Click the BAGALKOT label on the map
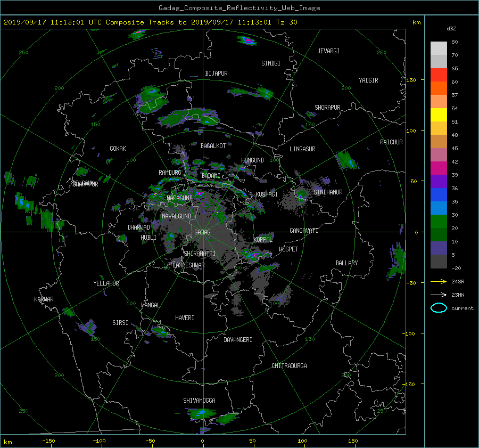 213,146
